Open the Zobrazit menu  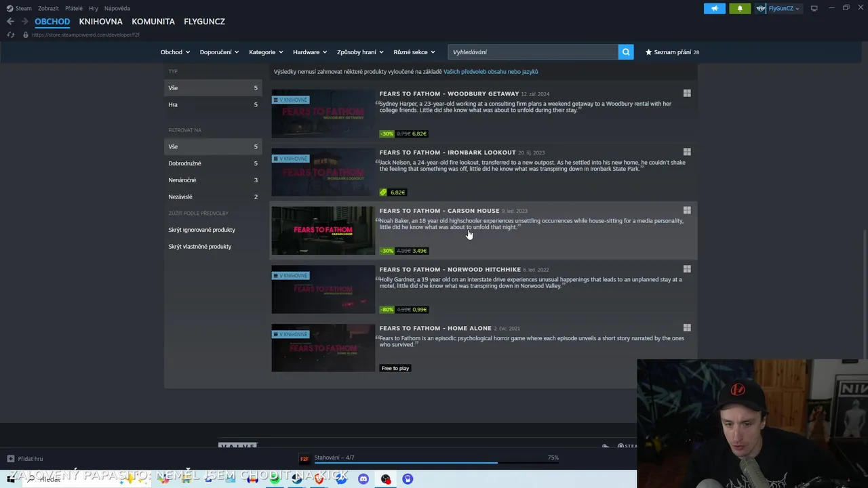click(x=48, y=9)
